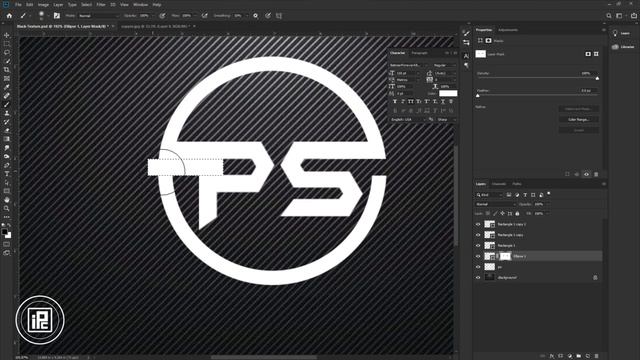Select pixel mask icon in Properties header

[x=588, y=54]
